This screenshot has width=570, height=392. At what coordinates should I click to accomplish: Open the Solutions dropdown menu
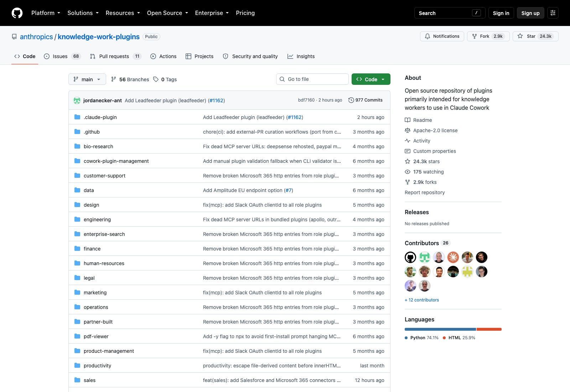pos(83,13)
